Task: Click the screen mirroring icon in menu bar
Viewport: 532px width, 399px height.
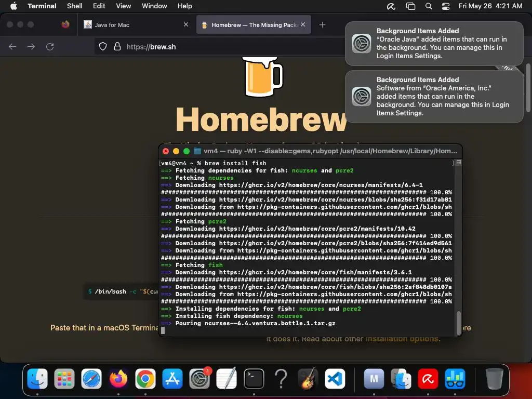Action: 410,6
